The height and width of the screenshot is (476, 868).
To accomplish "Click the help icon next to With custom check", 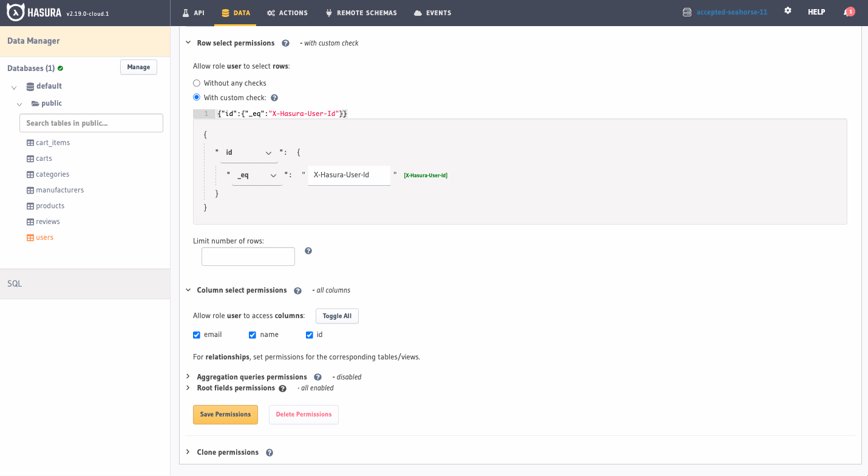I will point(274,97).
